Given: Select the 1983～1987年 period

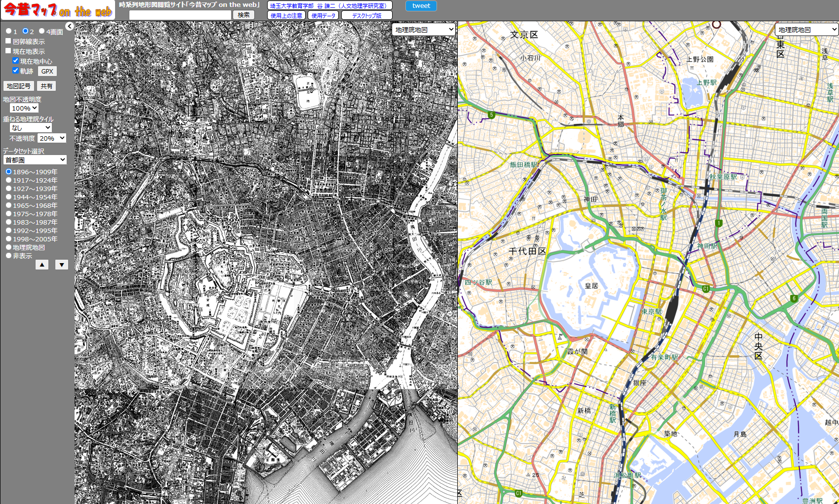Looking at the screenshot, I should coord(8,222).
